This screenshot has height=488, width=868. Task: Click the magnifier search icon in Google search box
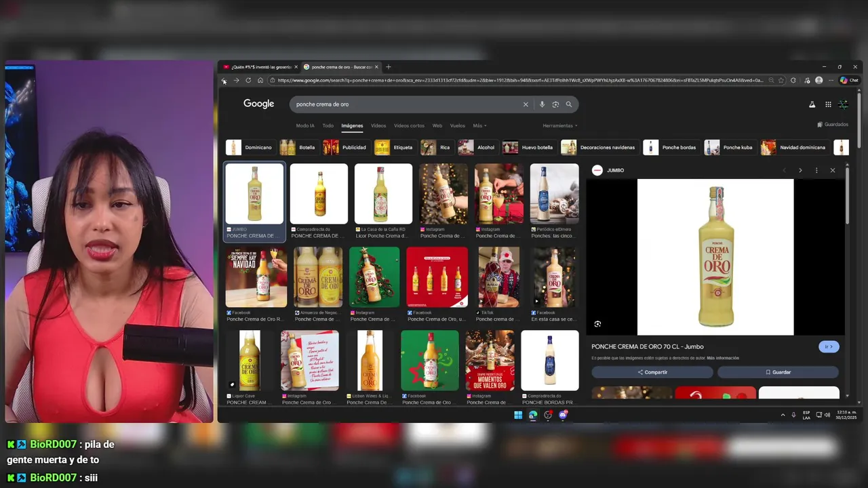coord(569,104)
